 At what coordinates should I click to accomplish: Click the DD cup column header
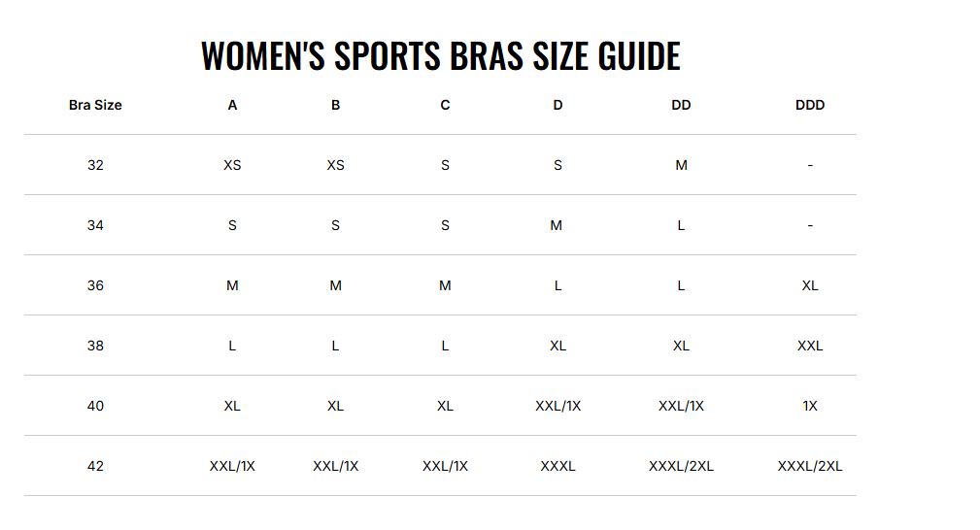click(681, 105)
